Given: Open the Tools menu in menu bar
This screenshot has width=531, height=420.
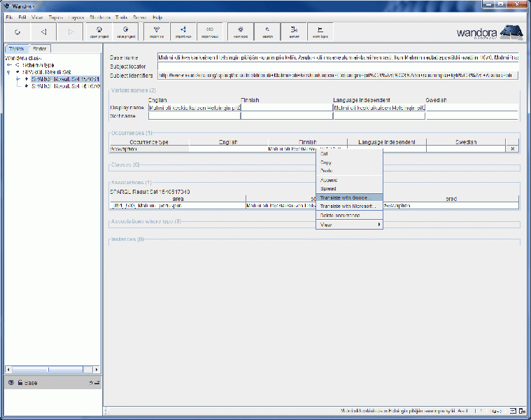Looking at the screenshot, I should click(122, 16).
